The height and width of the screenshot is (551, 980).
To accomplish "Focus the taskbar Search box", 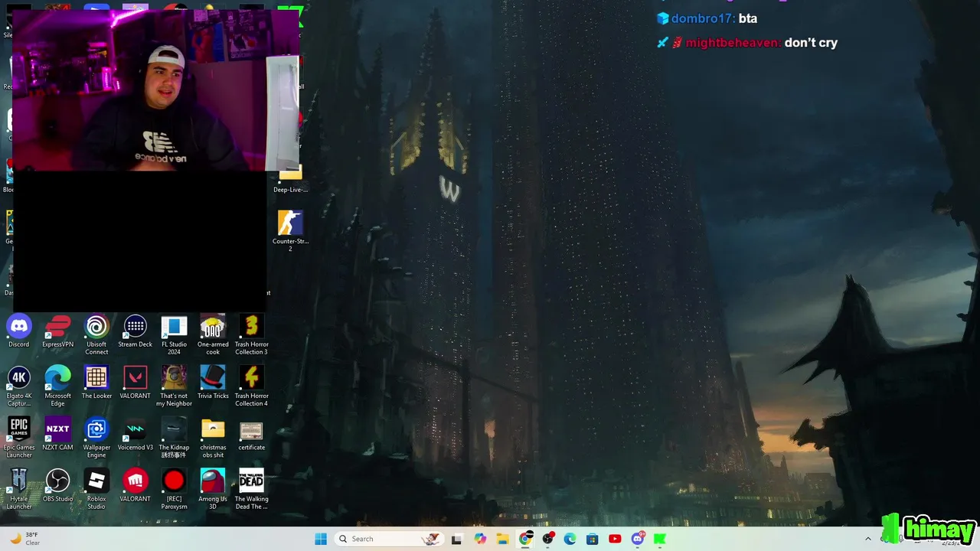I will [x=390, y=539].
